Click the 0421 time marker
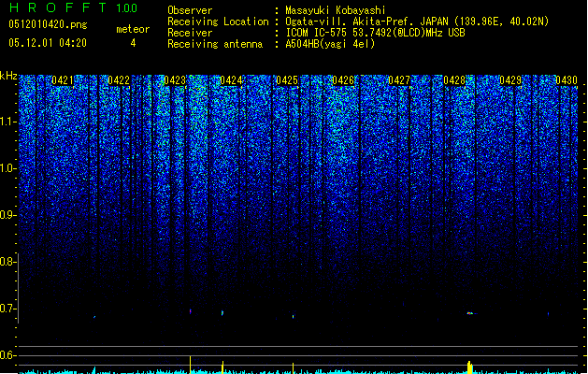588x374 pixels. tap(63, 80)
